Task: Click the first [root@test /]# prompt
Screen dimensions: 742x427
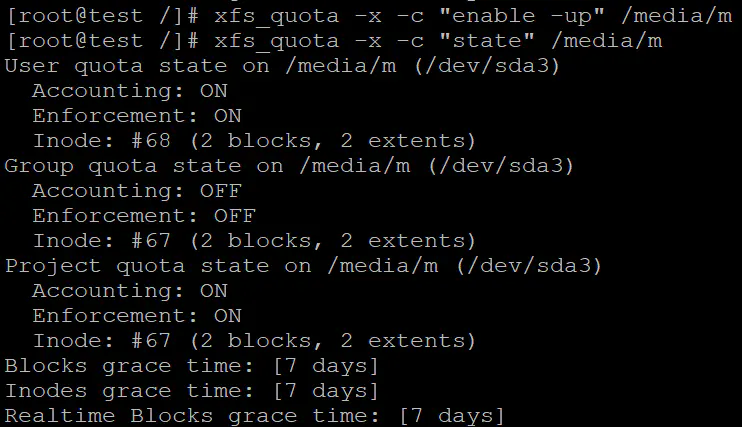Action: (102, 17)
